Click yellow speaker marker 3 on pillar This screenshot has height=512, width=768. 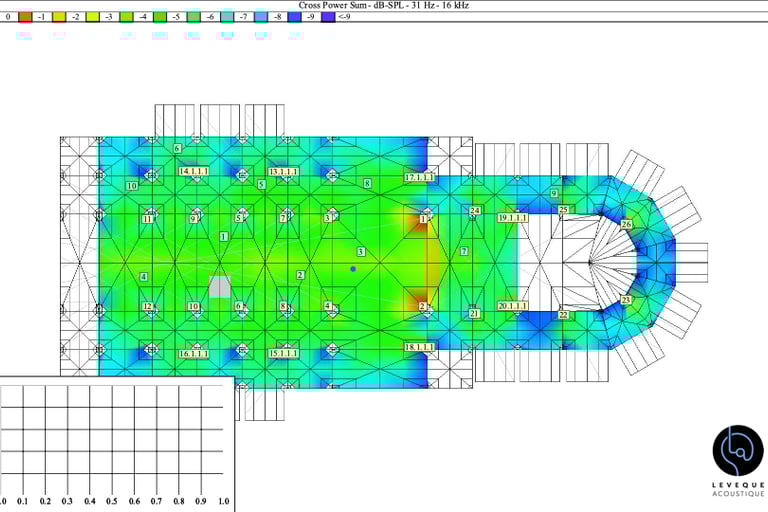coord(327,218)
